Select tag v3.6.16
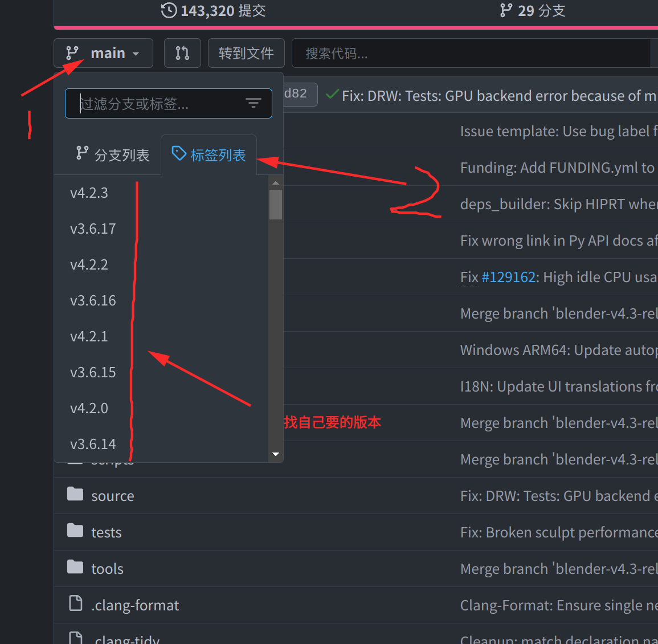This screenshot has width=658, height=644. pos(93,300)
